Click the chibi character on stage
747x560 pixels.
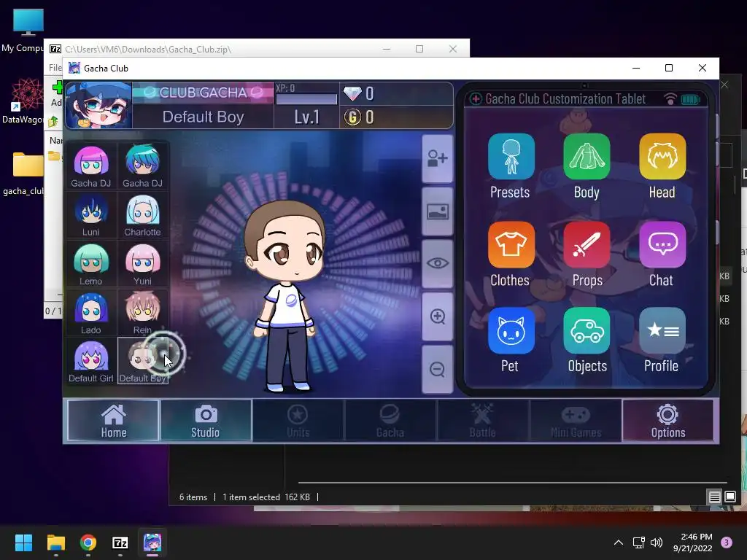[x=285, y=296]
